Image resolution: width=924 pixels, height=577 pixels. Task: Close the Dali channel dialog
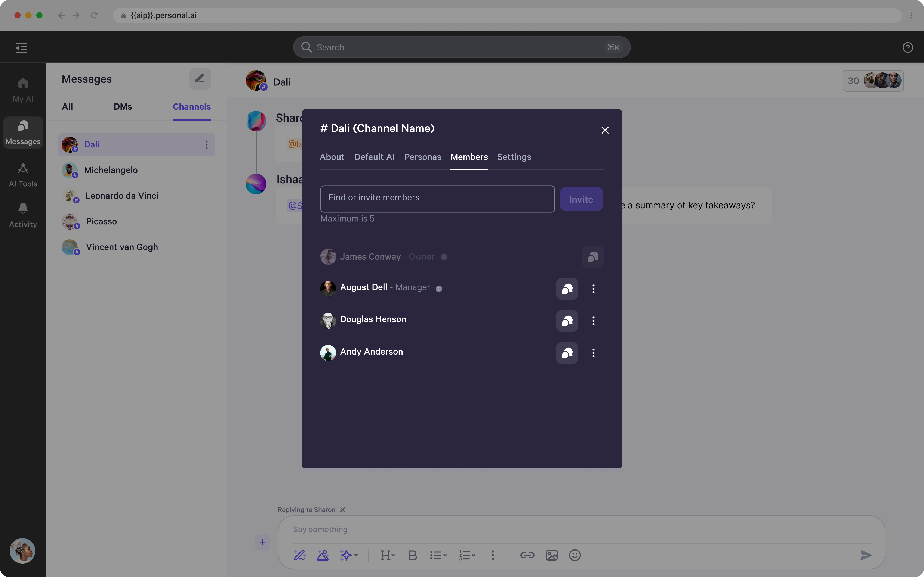604,131
